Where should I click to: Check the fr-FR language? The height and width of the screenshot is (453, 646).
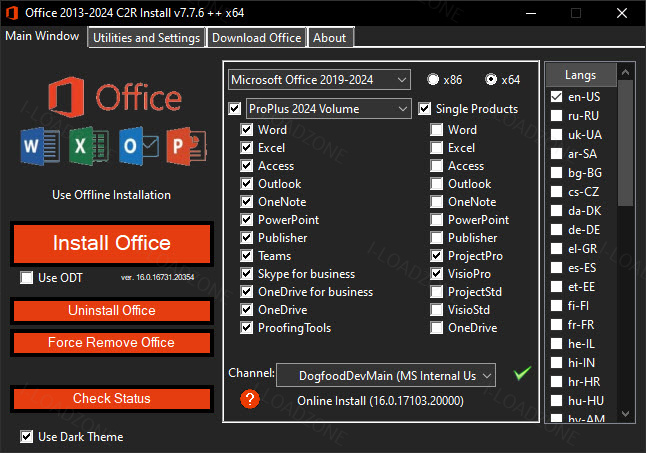(557, 325)
